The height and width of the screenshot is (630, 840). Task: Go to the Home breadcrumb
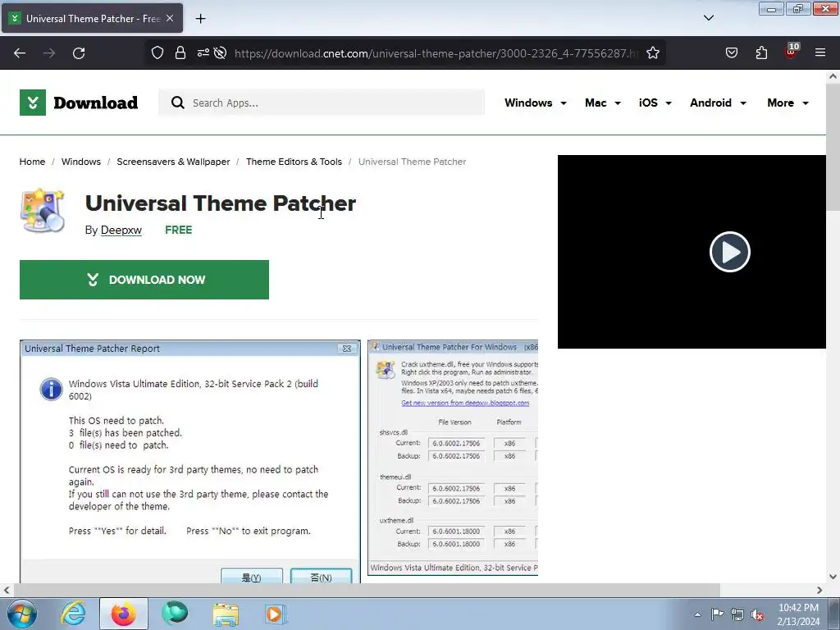pyautogui.click(x=32, y=162)
